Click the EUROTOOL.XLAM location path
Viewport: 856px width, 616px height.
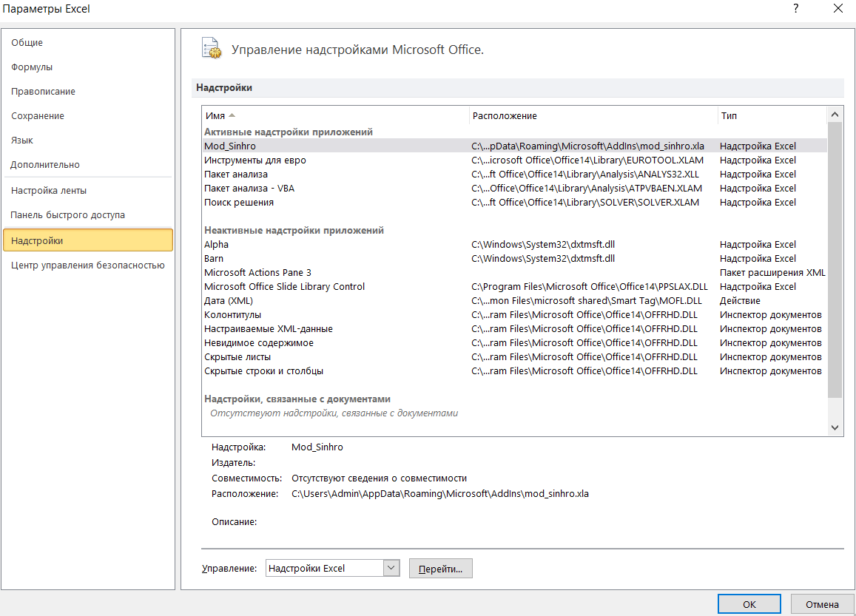point(587,160)
